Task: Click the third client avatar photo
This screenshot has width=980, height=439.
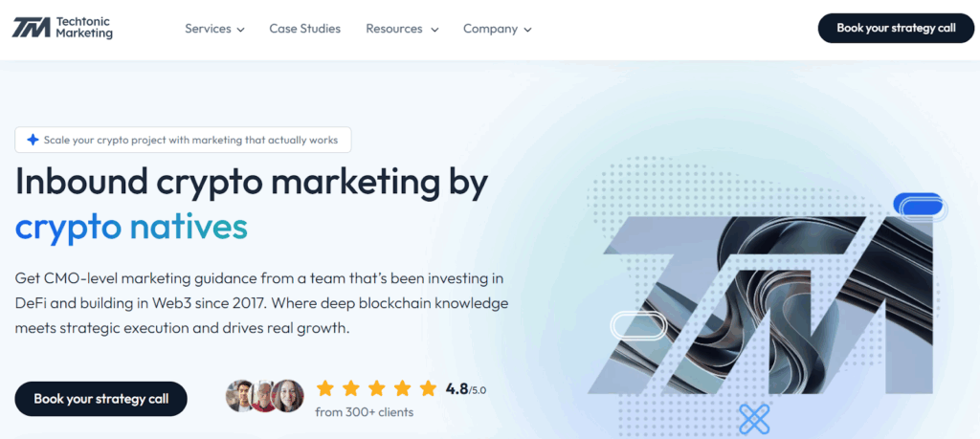Action: pyautogui.click(x=288, y=396)
